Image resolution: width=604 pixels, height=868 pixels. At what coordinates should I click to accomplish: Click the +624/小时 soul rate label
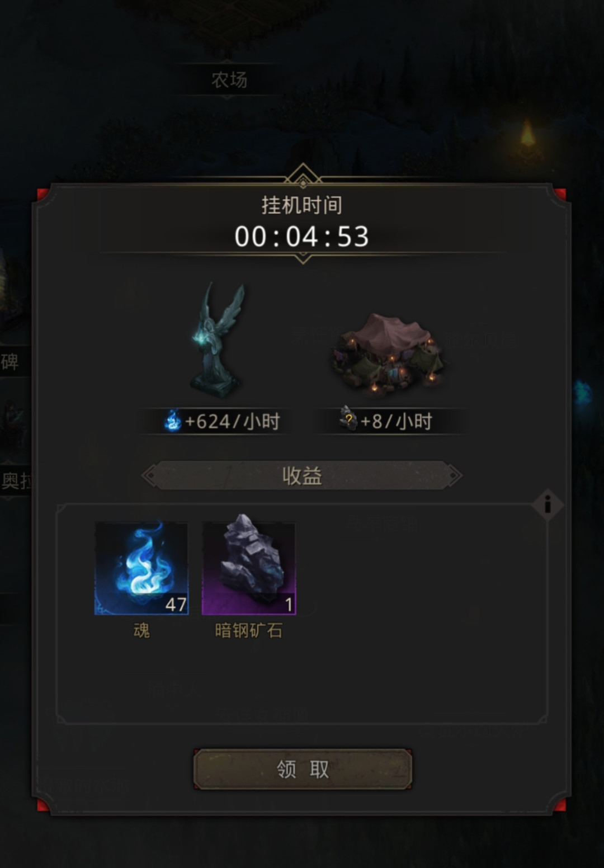(x=232, y=421)
